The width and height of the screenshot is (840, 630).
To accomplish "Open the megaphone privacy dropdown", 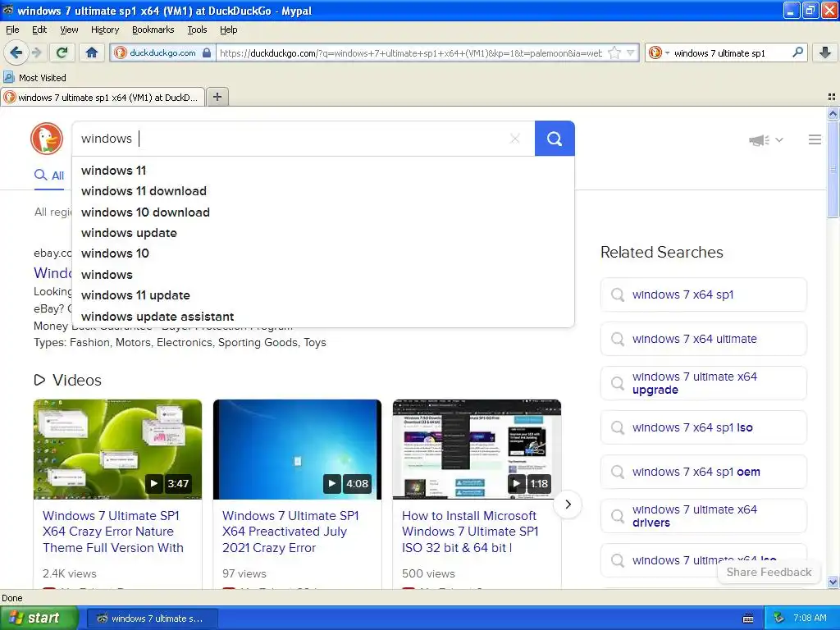I will point(766,139).
